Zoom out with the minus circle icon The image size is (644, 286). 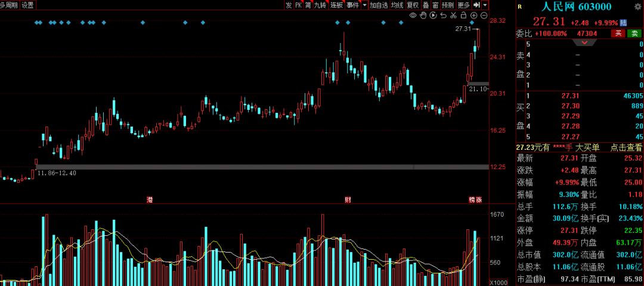click(484, 16)
